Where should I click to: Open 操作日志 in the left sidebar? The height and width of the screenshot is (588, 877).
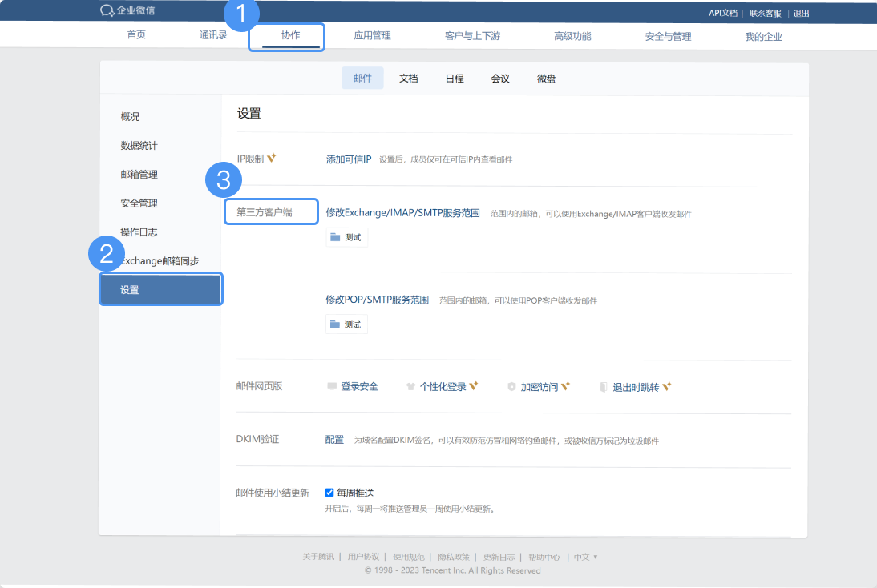[139, 232]
